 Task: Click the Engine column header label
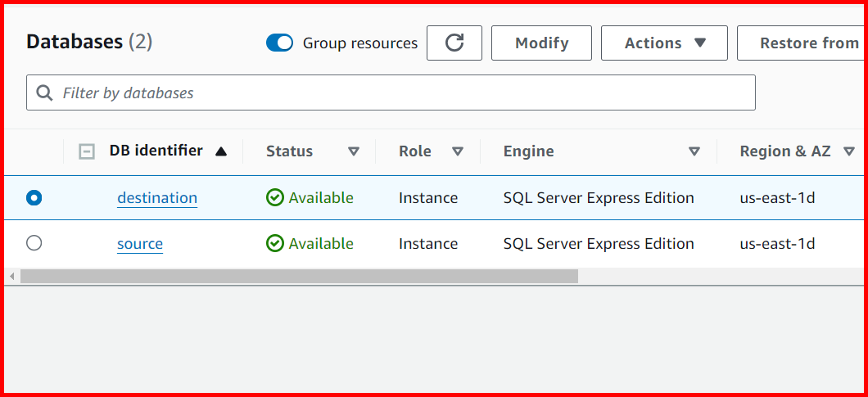pos(529,151)
